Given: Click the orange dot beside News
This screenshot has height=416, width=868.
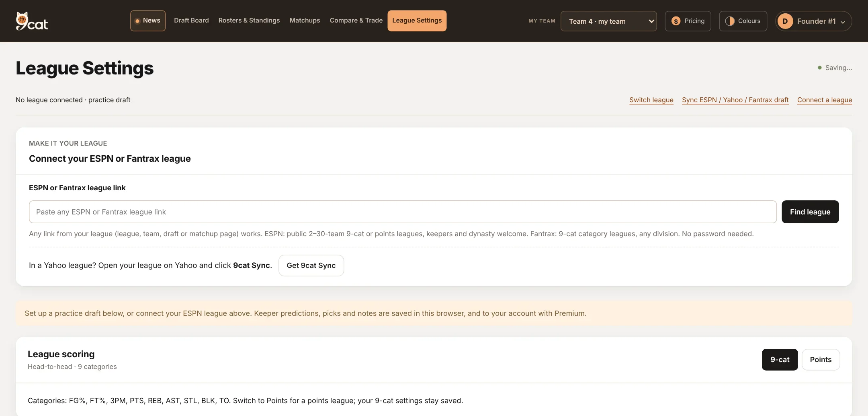Looking at the screenshot, I should pyautogui.click(x=137, y=21).
